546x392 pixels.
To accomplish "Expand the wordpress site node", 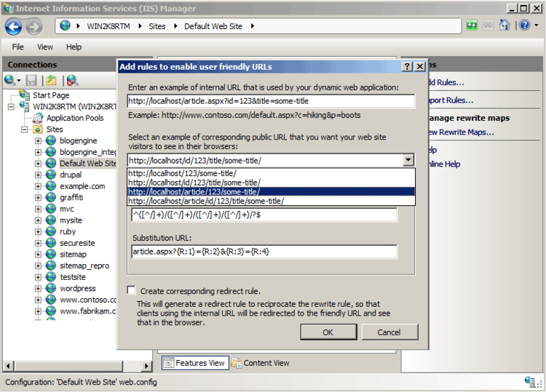I will [x=38, y=289].
